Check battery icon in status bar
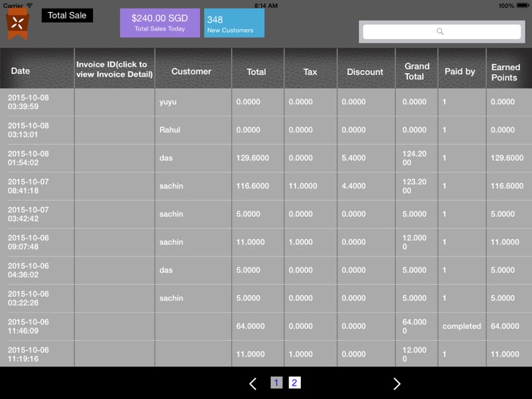The height and width of the screenshot is (399, 532). pos(522,6)
